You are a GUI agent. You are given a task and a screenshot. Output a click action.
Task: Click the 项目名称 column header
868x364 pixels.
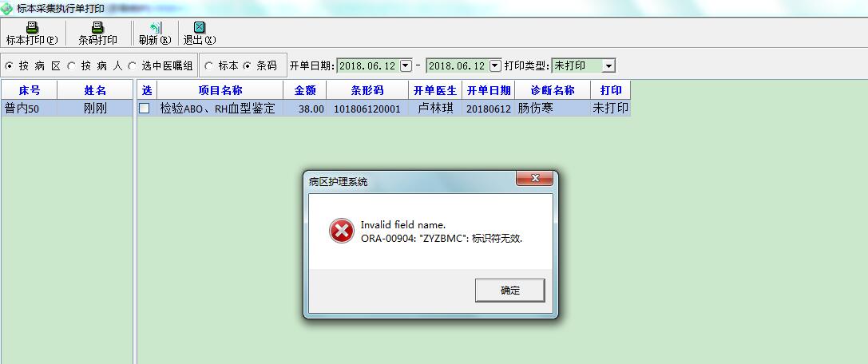click(x=220, y=90)
